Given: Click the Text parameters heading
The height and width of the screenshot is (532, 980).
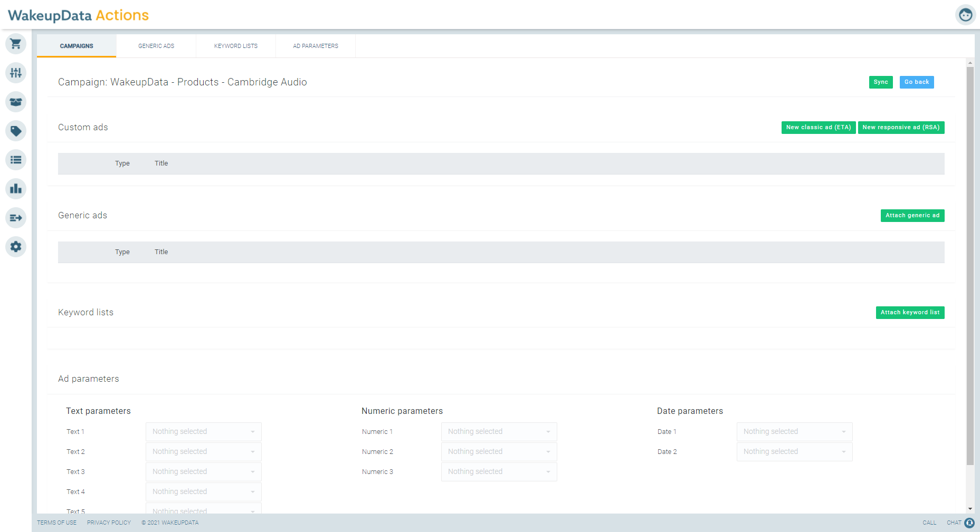Looking at the screenshot, I should pos(98,411).
